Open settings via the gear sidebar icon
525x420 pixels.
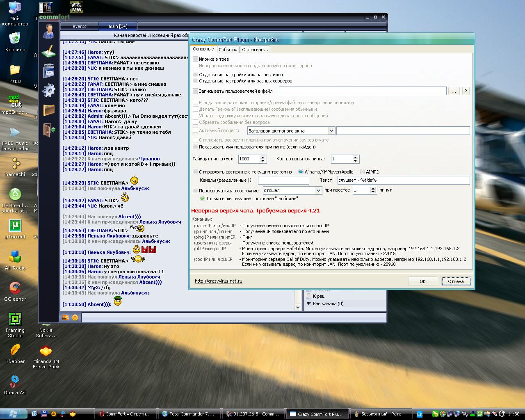tap(49, 90)
